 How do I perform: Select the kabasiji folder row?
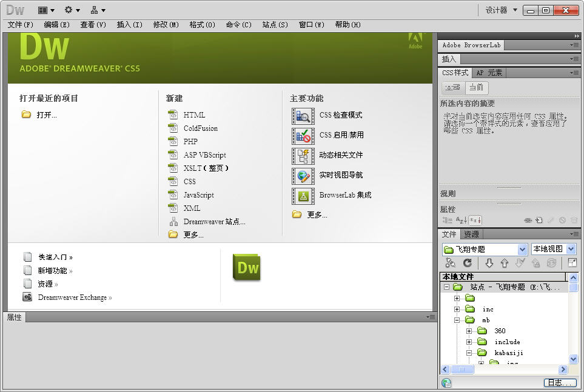pos(509,353)
